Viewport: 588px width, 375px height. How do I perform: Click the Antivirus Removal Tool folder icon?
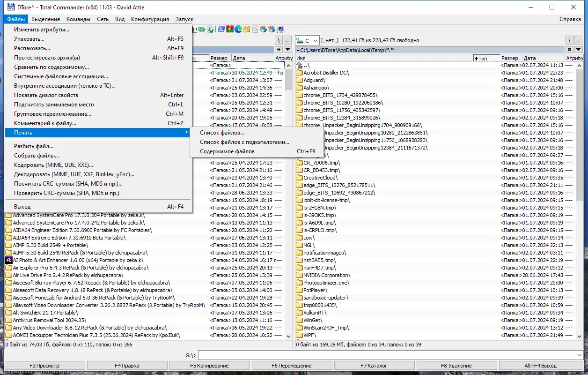coord(8,320)
